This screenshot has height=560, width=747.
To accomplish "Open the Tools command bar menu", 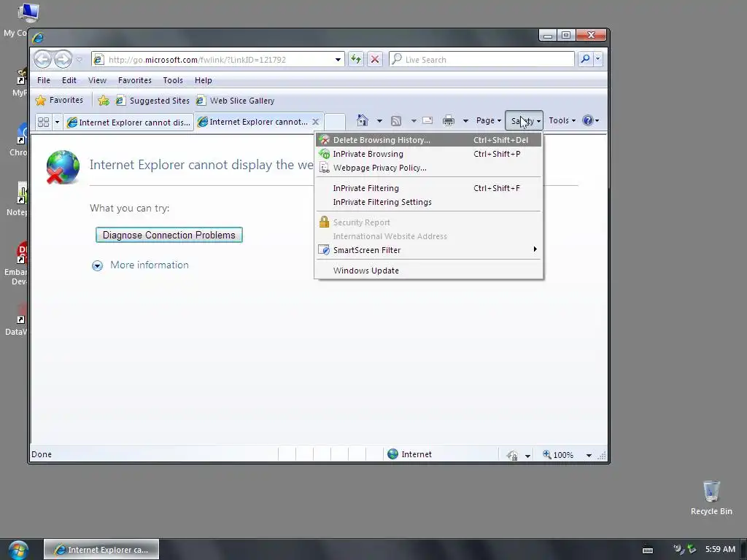I will point(562,120).
